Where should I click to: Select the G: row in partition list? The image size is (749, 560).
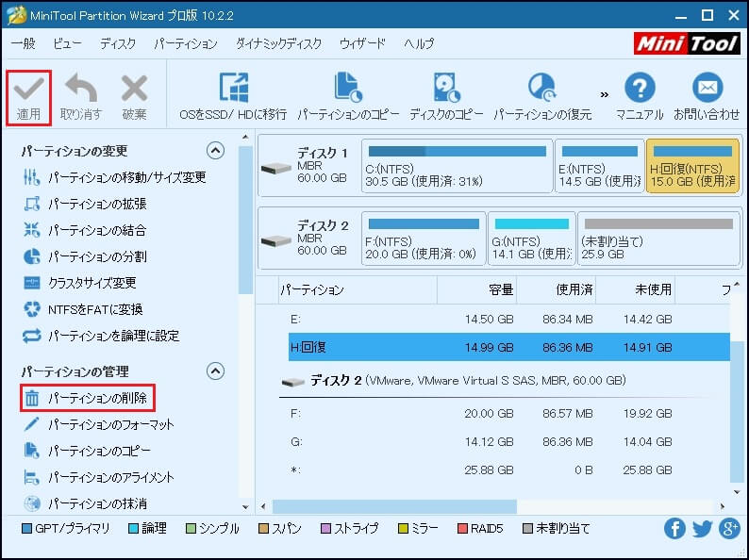508,441
